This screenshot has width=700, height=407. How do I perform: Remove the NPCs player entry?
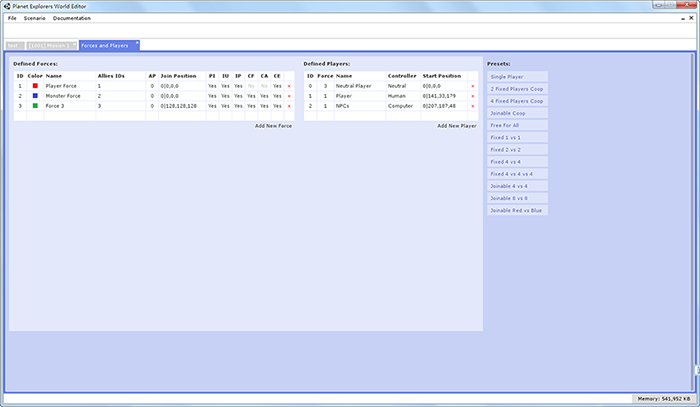click(473, 106)
